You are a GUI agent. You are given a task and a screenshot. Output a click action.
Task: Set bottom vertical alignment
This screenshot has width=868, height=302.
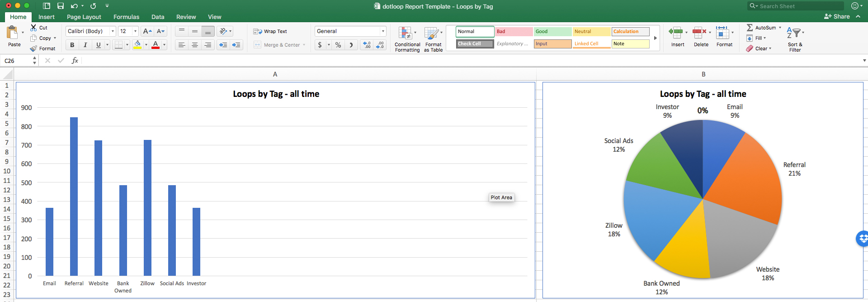pos(208,31)
